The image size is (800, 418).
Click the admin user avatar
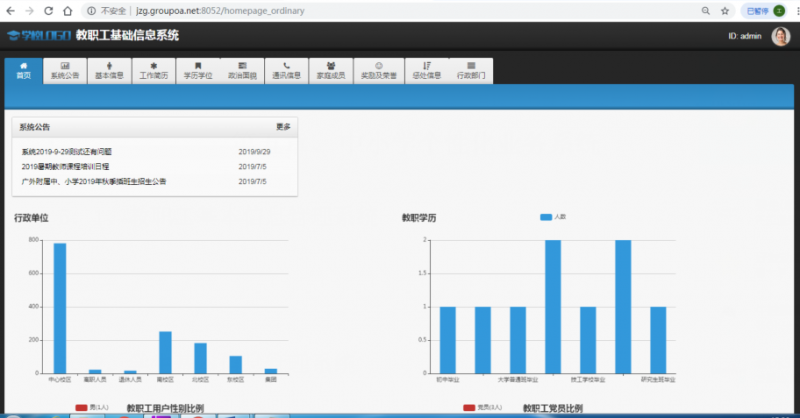(x=780, y=36)
